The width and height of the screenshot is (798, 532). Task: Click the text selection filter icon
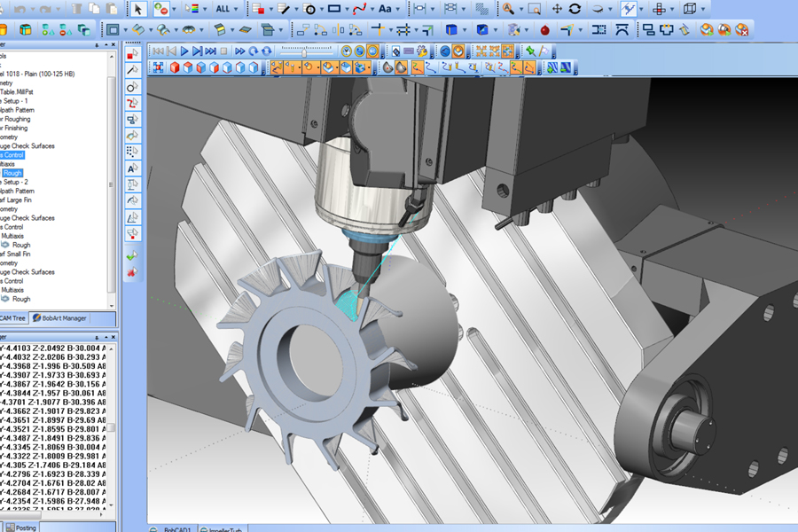coord(132,168)
